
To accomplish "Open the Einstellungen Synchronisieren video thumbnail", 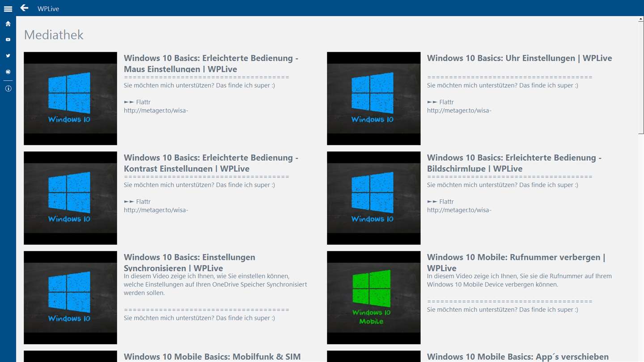I will [x=70, y=298].
